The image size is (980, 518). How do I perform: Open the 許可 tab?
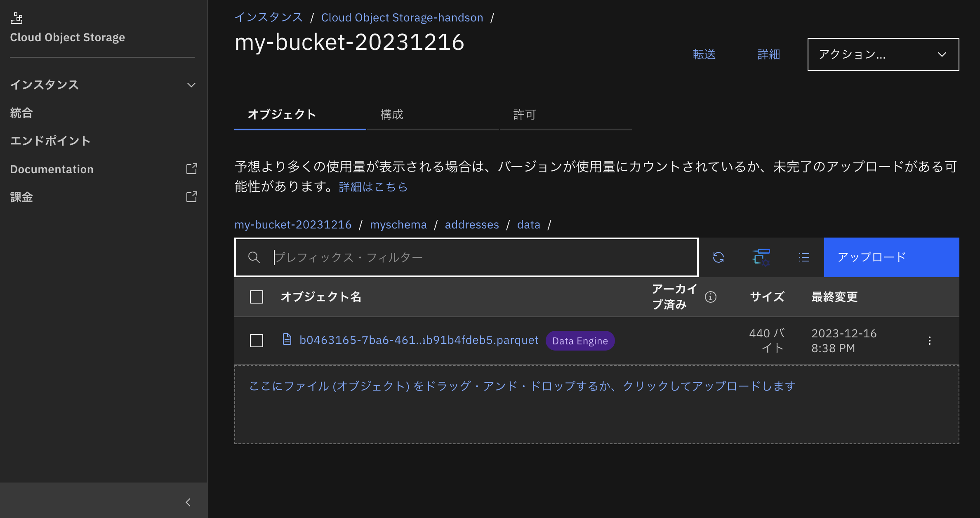tap(525, 115)
